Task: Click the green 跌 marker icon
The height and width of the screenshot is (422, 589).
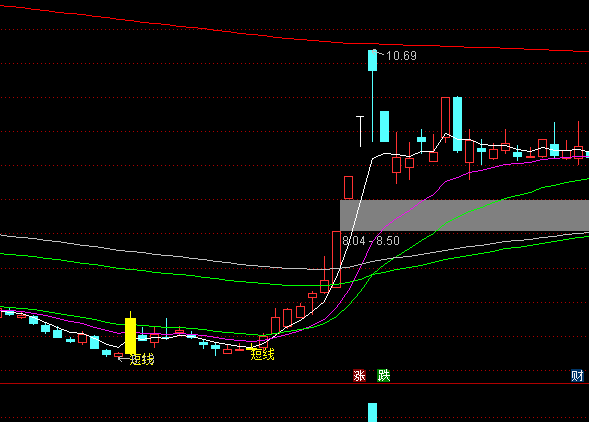Action: 384,375
